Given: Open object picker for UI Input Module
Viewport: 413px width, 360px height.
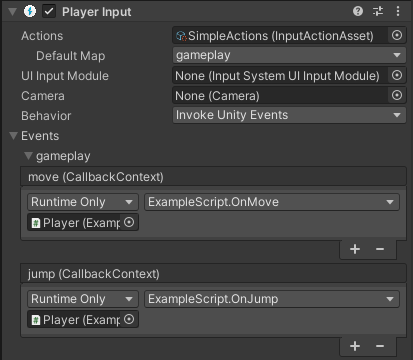Looking at the screenshot, I should pos(397,75).
